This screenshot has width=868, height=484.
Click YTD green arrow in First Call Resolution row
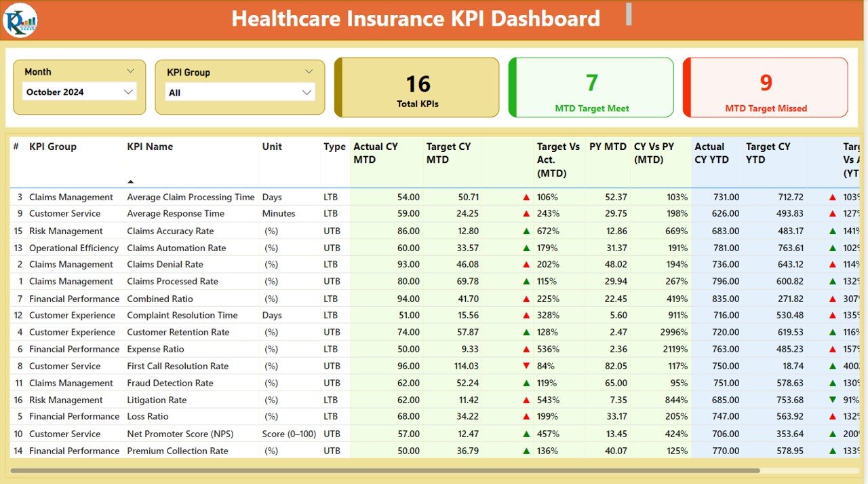pos(833,367)
